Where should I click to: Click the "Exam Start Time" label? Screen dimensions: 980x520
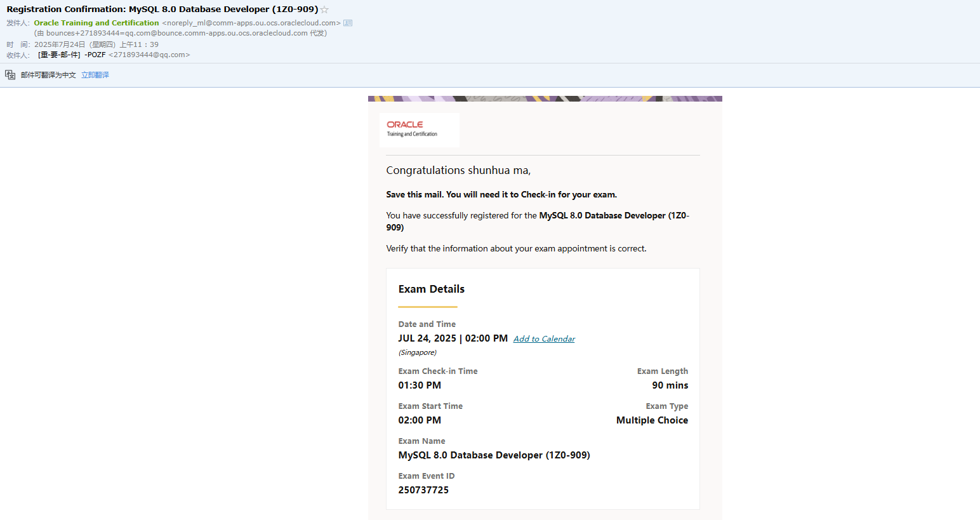tap(430, 406)
